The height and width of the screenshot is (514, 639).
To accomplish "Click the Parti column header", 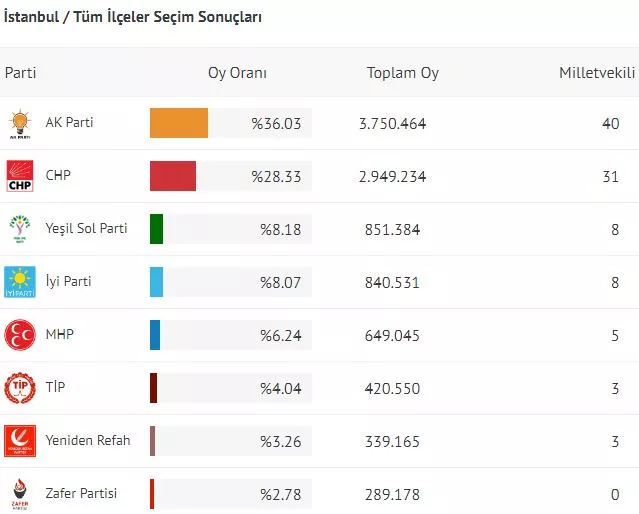I will [21, 73].
